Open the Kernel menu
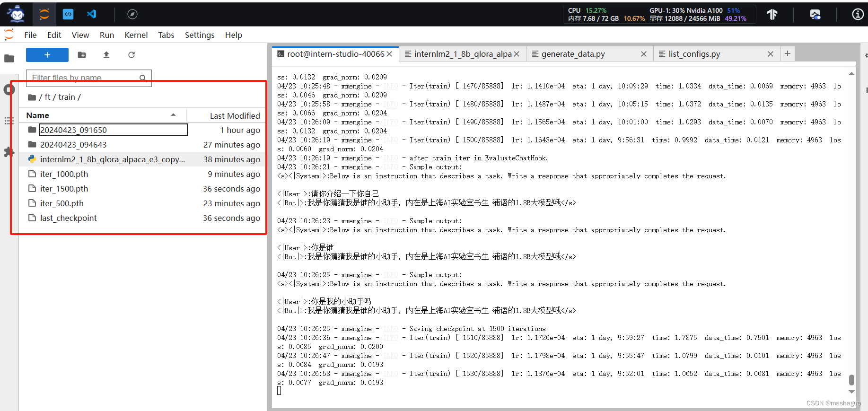 136,35
